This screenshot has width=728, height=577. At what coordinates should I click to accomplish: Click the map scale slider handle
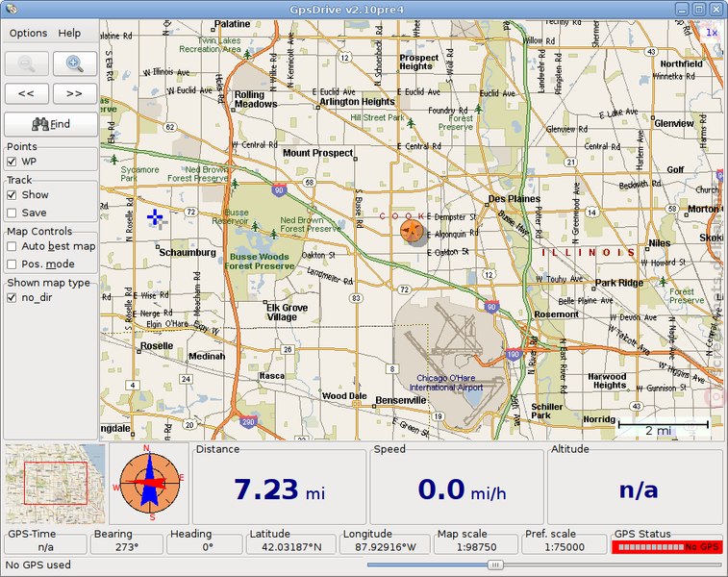tap(495, 564)
